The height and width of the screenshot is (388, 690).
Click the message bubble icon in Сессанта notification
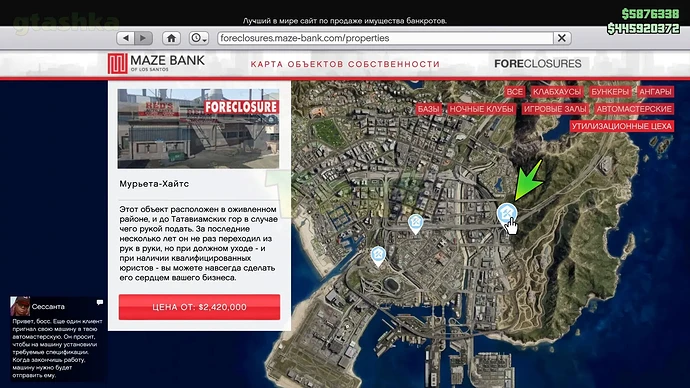pyautogui.click(x=100, y=302)
